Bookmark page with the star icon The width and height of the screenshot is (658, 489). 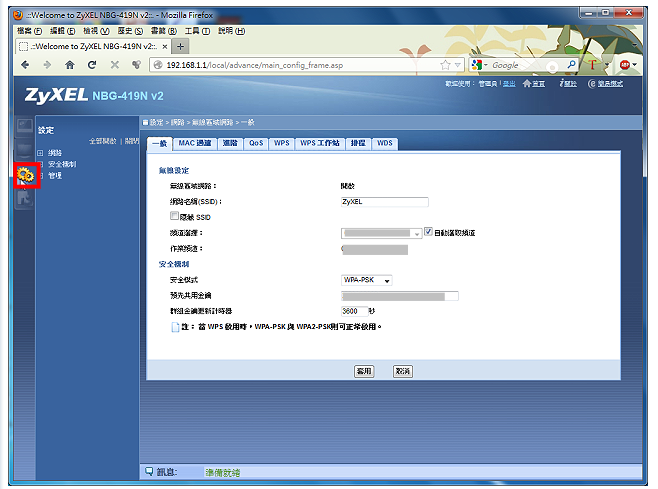pyautogui.click(x=445, y=65)
